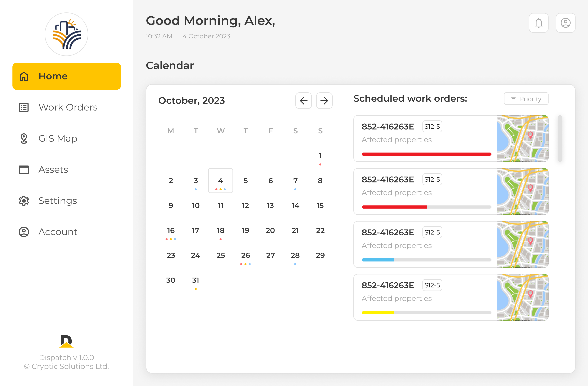Navigate to previous month with left arrow

(303, 100)
